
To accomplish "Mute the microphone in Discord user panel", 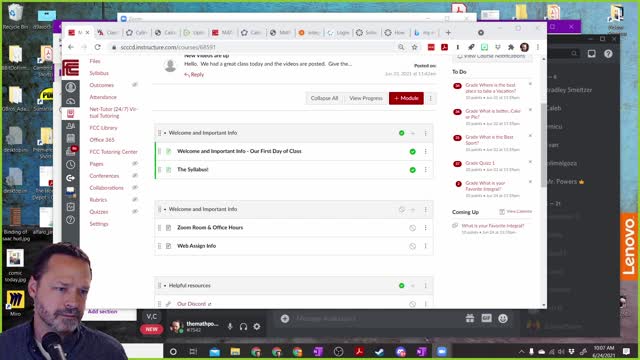I will click(x=230, y=327).
